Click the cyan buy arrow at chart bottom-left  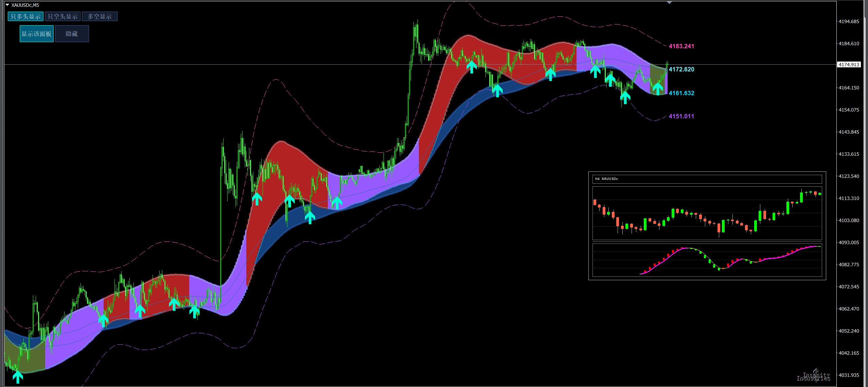[x=18, y=377]
